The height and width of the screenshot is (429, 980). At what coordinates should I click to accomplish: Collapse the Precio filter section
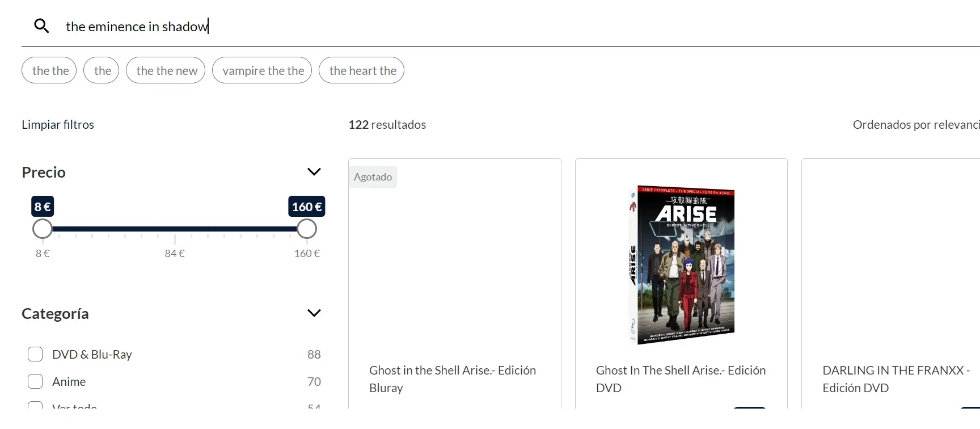pyautogui.click(x=314, y=172)
